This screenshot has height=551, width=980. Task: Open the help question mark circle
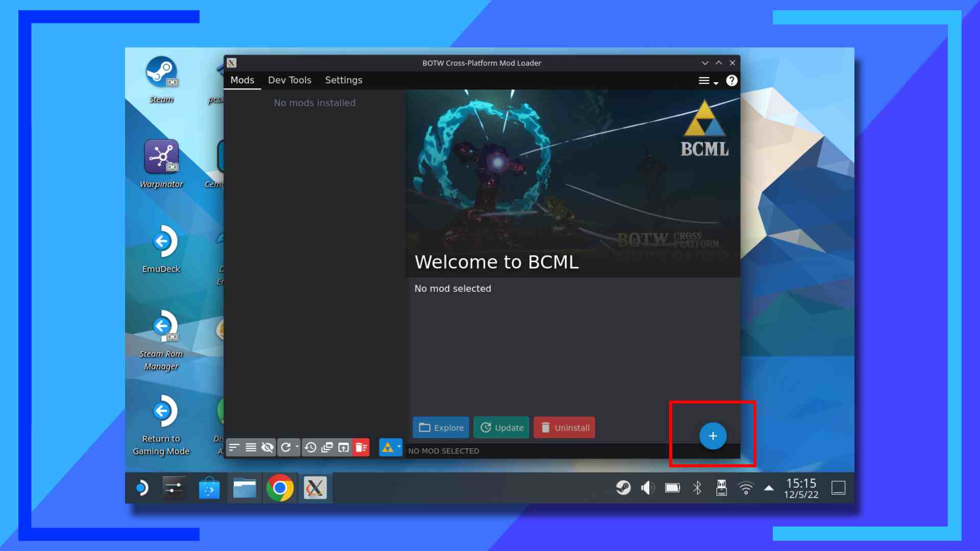pyautogui.click(x=732, y=81)
